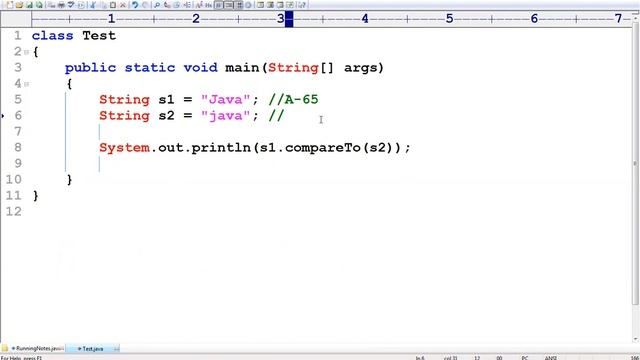
Task: Click the Cut scissors icon
Action: pyautogui.click(x=93, y=5)
